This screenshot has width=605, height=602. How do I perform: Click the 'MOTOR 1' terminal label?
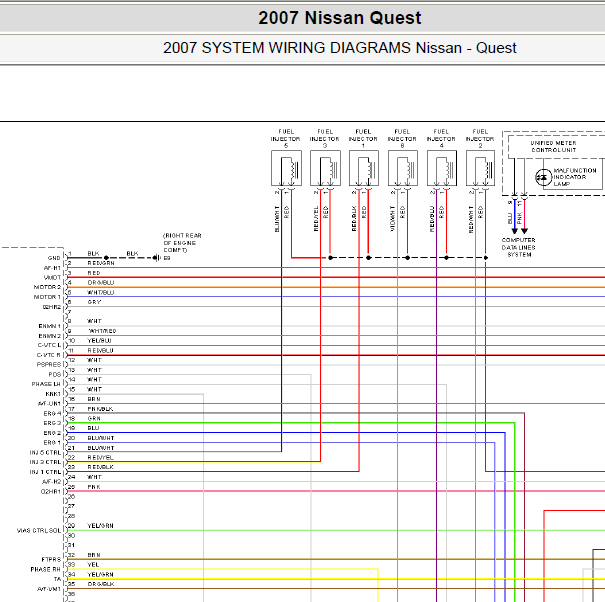[47, 297]
